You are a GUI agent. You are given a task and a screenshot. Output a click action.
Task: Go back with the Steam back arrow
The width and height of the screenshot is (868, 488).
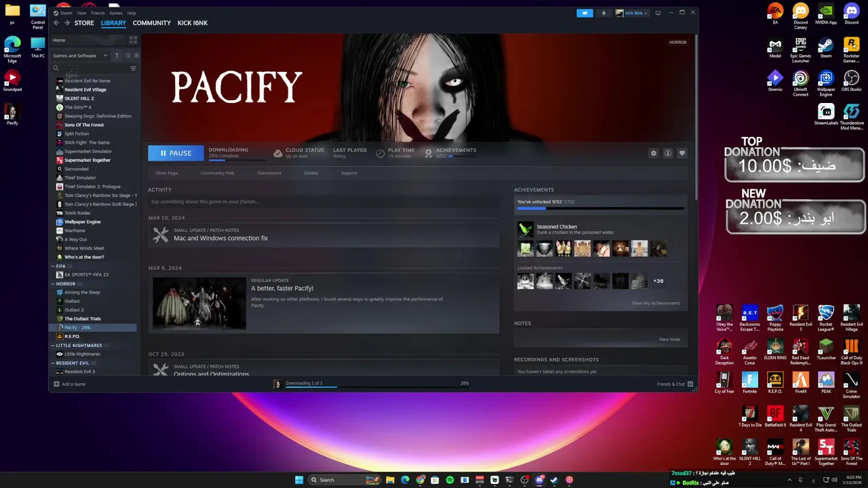(x=56, y=23)
